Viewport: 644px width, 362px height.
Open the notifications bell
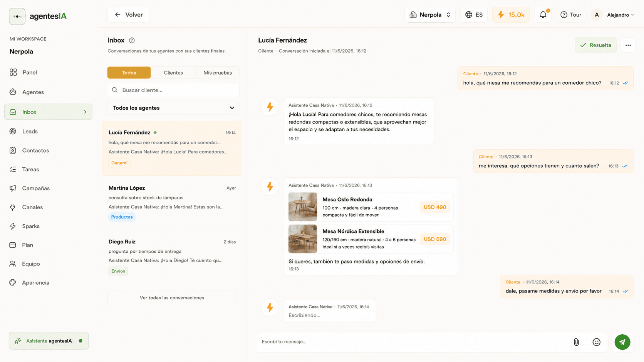click(543, 15)
